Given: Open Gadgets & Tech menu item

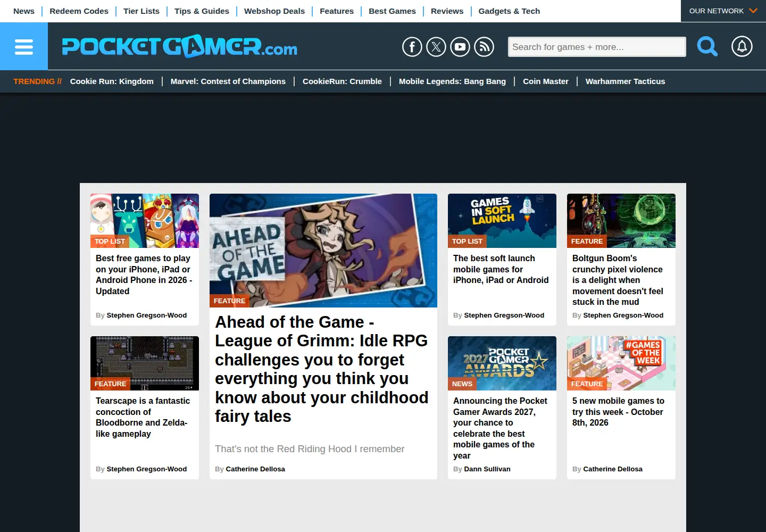Looking at the screenshot, I should point(509,11).
